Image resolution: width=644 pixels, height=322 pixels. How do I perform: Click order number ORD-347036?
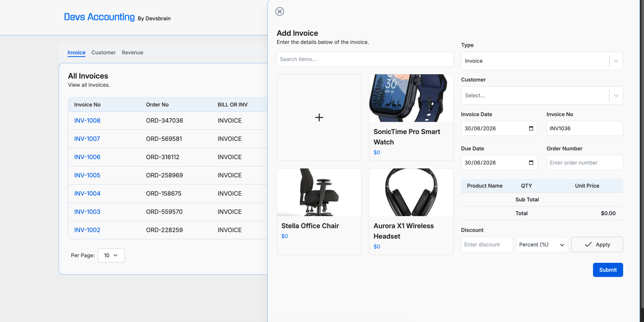(x=164, y=121)
